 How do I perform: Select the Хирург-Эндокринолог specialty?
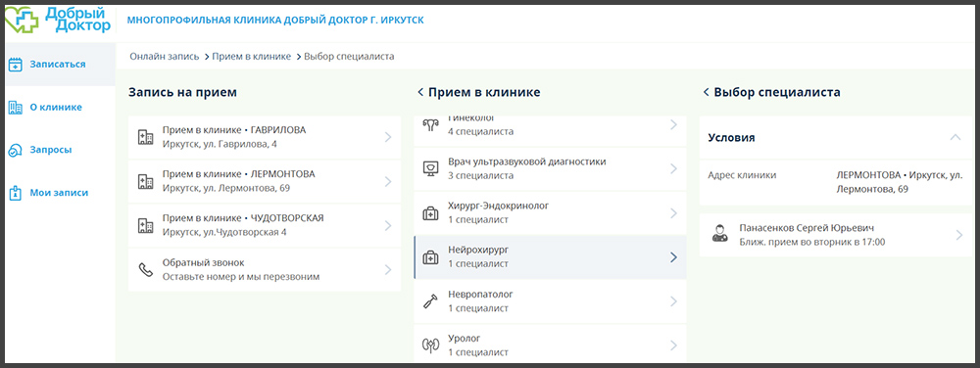click(x=550, y=212)
